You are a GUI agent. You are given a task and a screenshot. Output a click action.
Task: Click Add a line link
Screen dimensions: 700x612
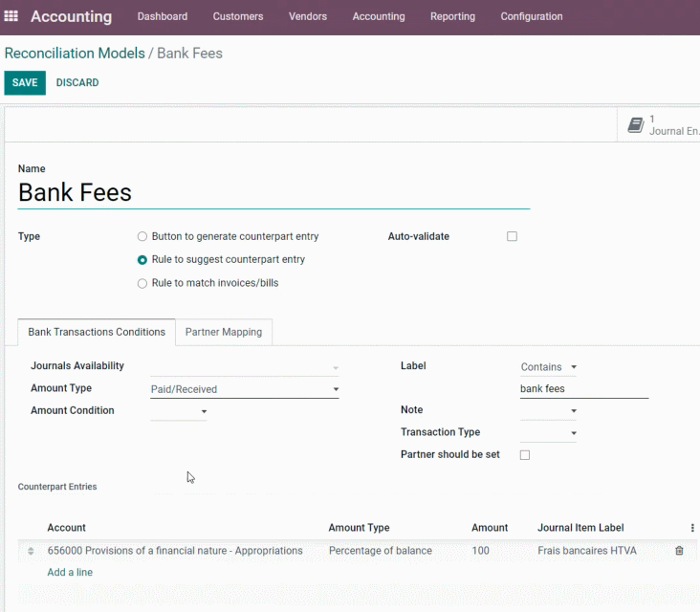coord(70,572)
